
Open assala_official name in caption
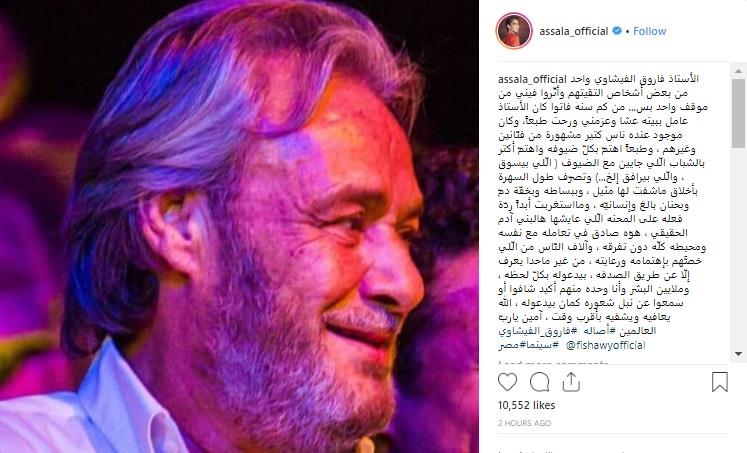coord(532,79)
